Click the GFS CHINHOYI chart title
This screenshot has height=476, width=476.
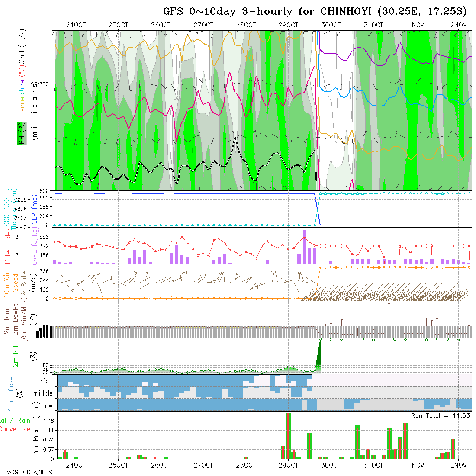(318, 11)
